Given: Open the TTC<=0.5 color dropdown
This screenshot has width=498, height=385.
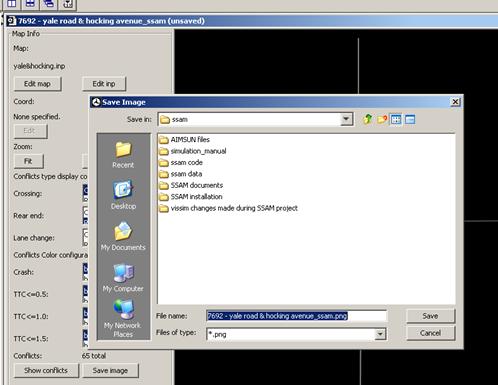Looking at the screenshot, I should point(85,294).
